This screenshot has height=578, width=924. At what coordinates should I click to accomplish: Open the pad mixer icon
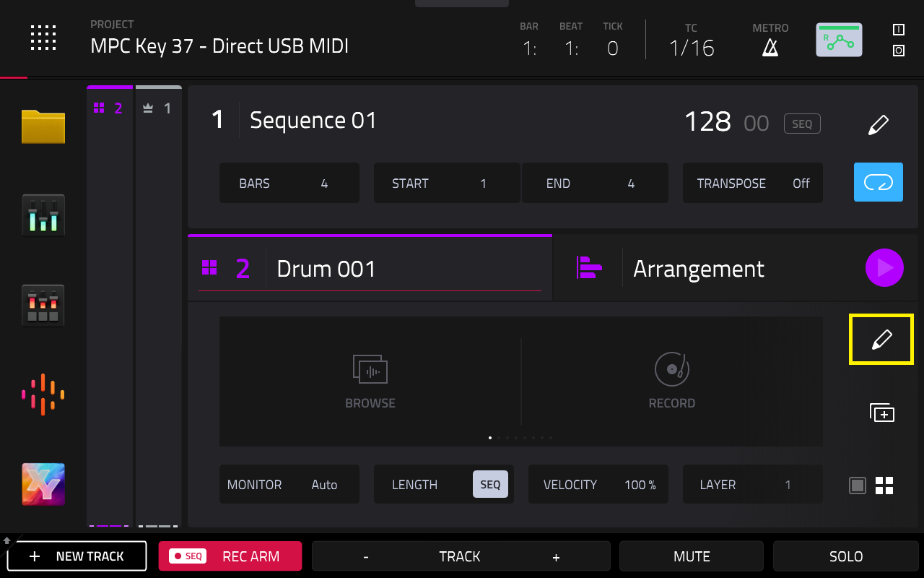43,305
